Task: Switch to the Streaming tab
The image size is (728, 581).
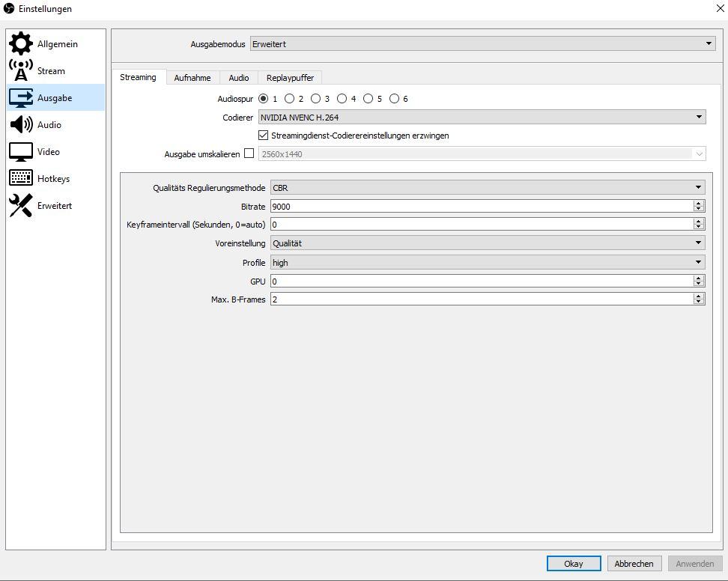Action: pos(138,77)
